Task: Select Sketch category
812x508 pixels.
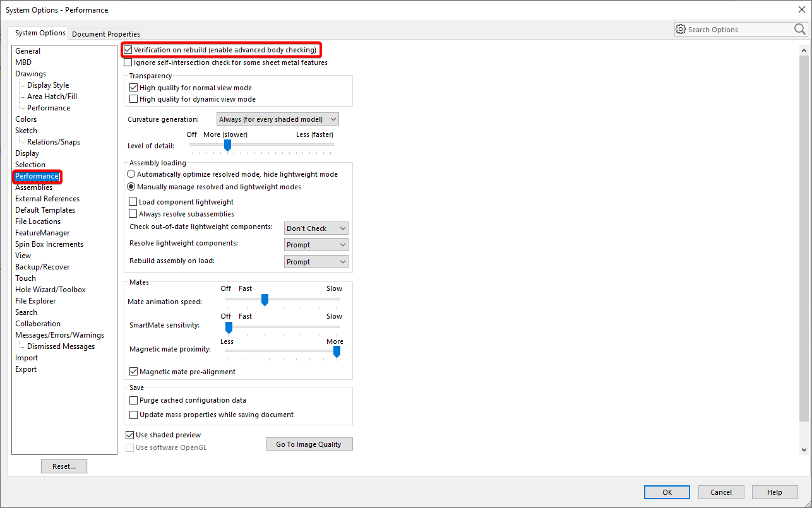Action: 27,131
